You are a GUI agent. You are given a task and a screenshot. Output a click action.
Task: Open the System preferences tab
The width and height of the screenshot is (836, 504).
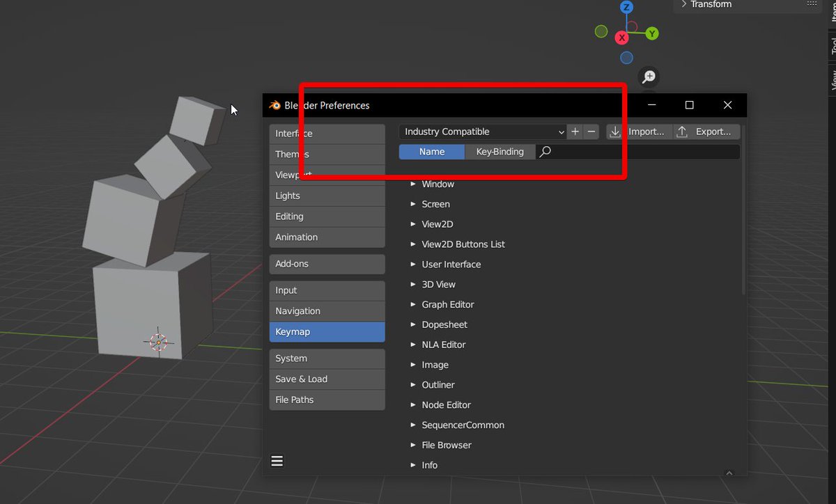pyautogui.click(x=327, y=359)
